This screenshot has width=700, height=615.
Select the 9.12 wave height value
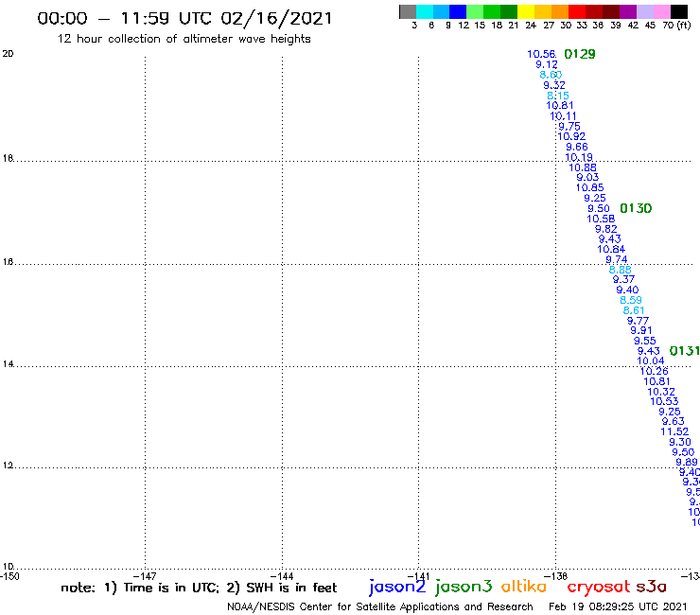(x=547, y=64)
